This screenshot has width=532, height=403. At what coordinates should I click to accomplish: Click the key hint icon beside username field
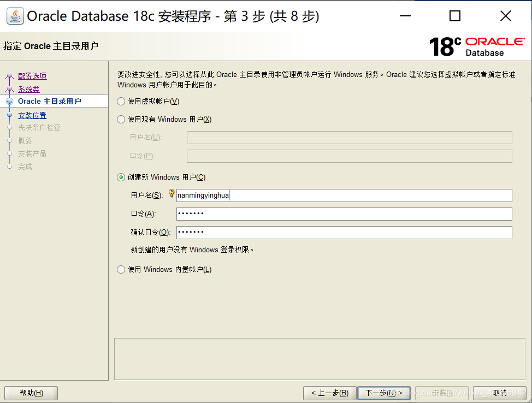[x=172, y=193]
